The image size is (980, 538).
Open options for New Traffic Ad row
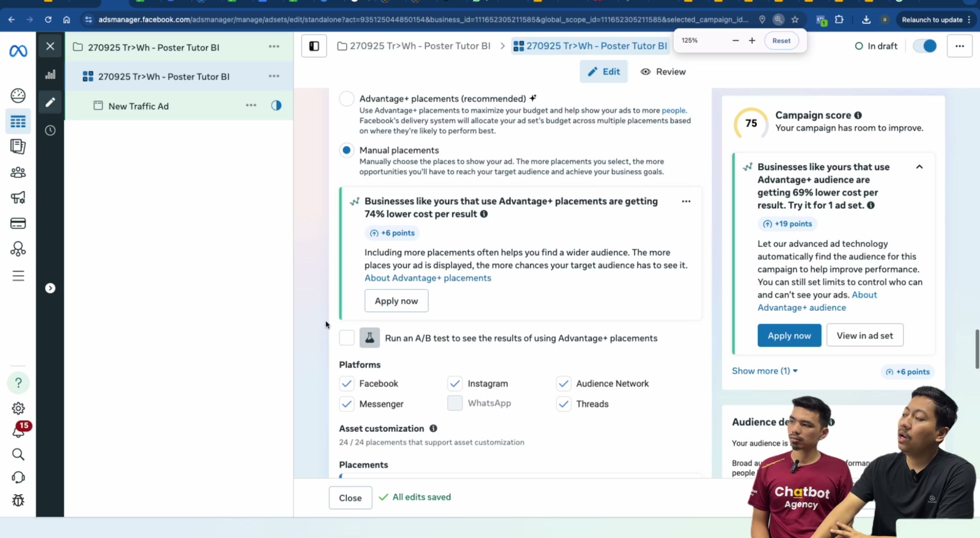tap(251, 105)
